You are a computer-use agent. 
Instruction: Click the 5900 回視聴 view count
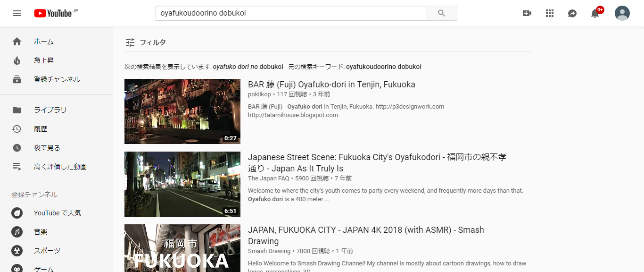tap(312, 178)
